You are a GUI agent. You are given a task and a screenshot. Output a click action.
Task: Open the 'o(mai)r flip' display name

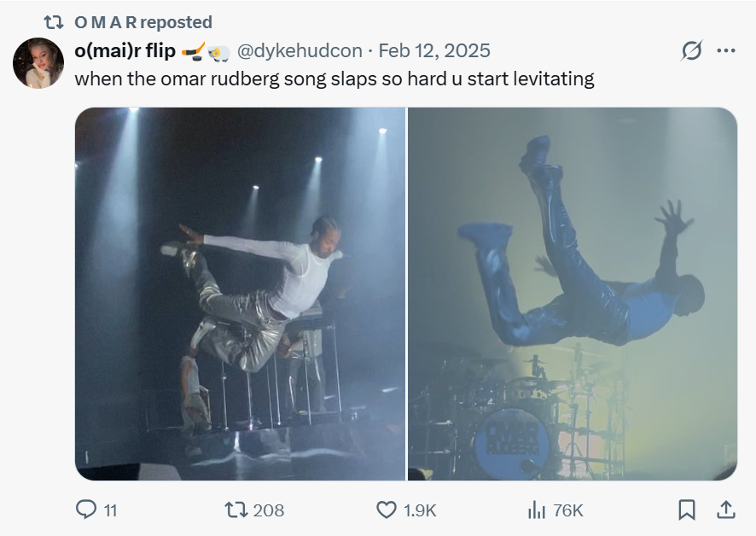125,51
